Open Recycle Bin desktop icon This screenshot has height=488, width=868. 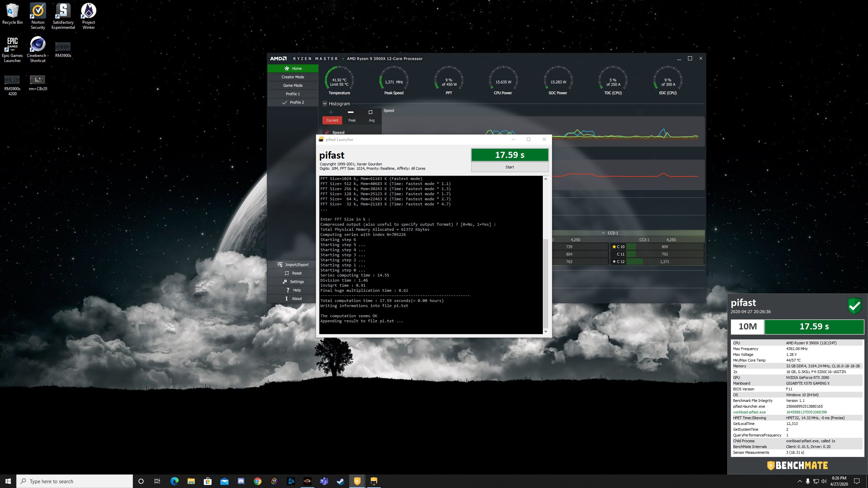13,14
